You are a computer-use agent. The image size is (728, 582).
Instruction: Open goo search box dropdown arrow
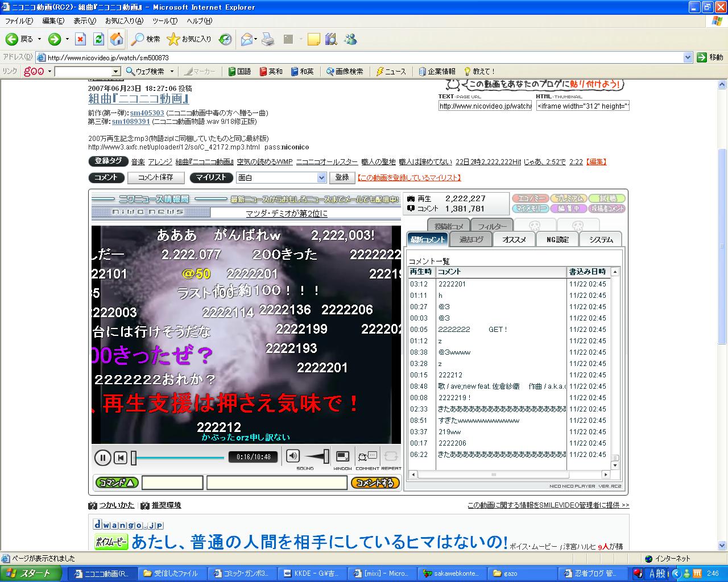click(116, 72)
